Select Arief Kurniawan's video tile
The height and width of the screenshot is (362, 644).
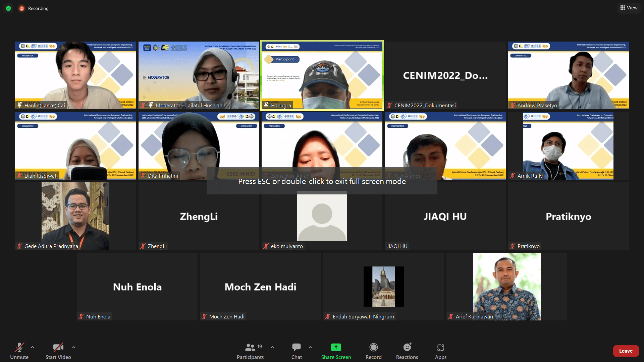click(506, 287)
